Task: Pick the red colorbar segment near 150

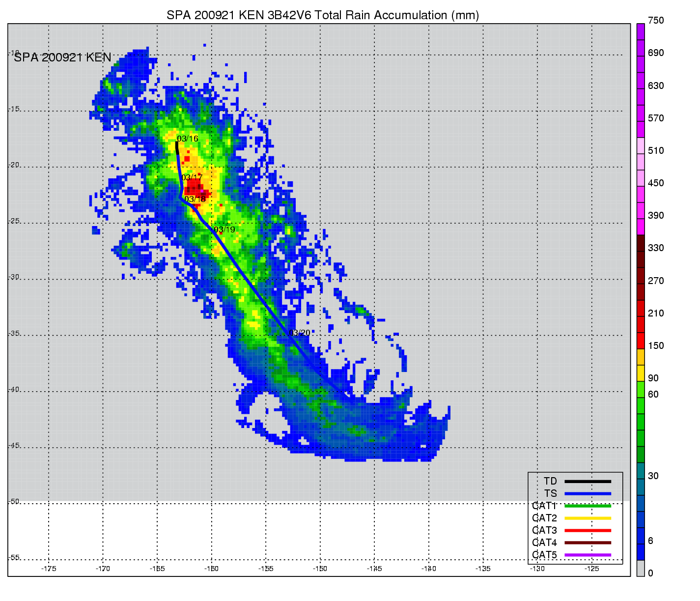Action: click(641, 341)
